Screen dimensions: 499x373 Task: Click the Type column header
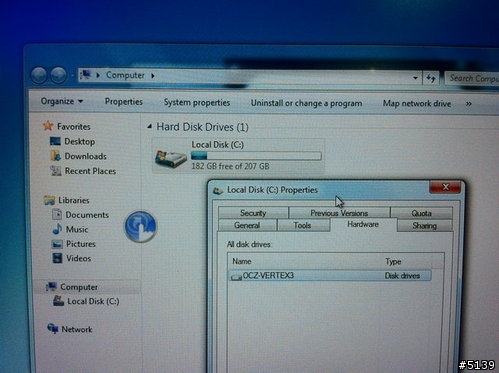393,262
